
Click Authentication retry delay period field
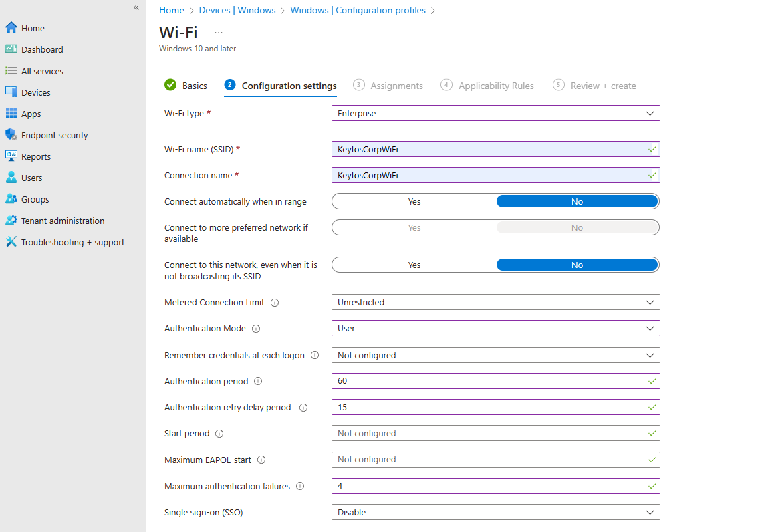tap(496, 407)
